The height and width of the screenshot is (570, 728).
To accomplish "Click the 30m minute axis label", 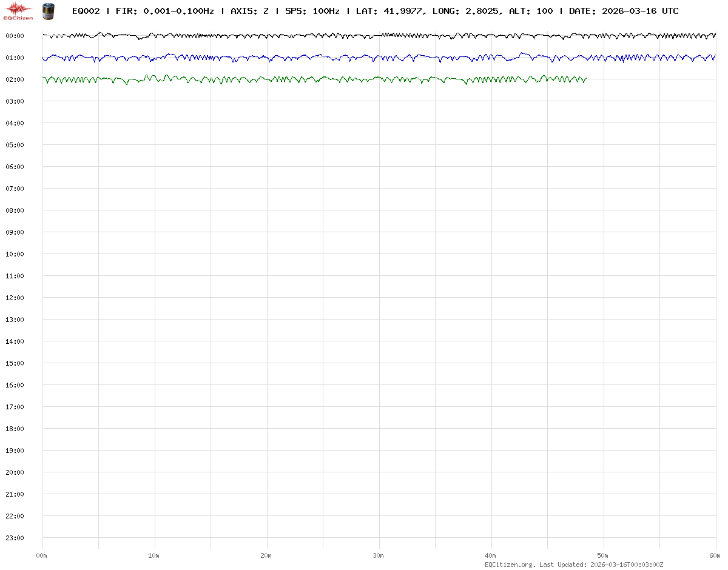I will click(x=379, y=555).
